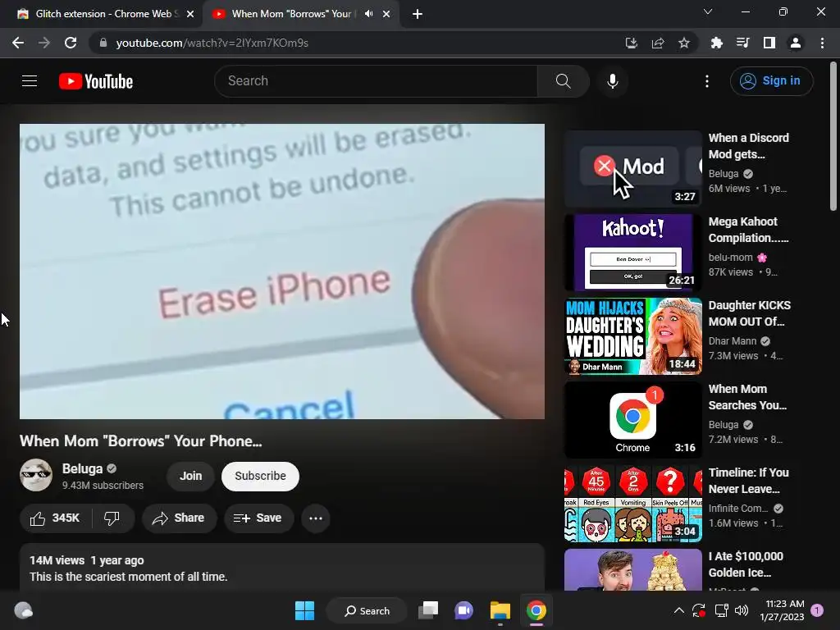Save video to playlist
Screen dimensions: 840x630
[x=258, y=518]
